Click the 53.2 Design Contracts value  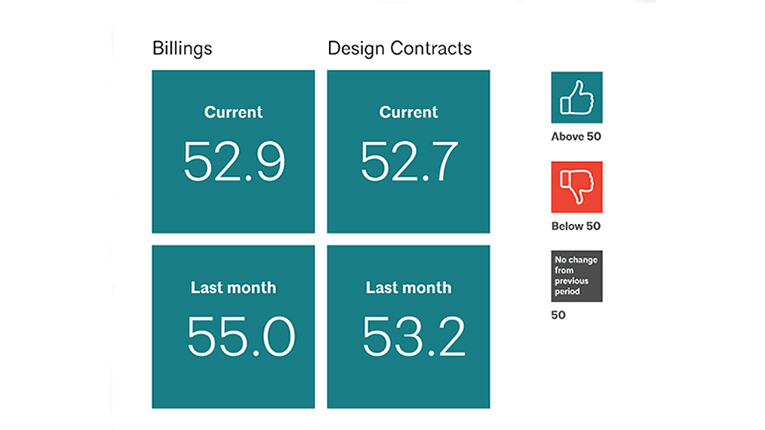pos(413,337)
